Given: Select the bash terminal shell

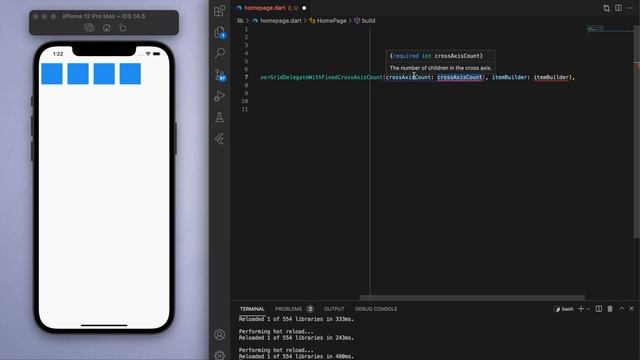Looking at the screenshot, I should pyautogui.click(x=564, y=309).
